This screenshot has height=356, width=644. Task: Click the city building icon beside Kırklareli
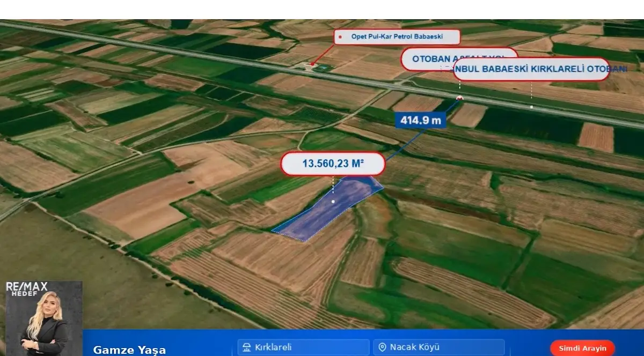click(247, 347)
